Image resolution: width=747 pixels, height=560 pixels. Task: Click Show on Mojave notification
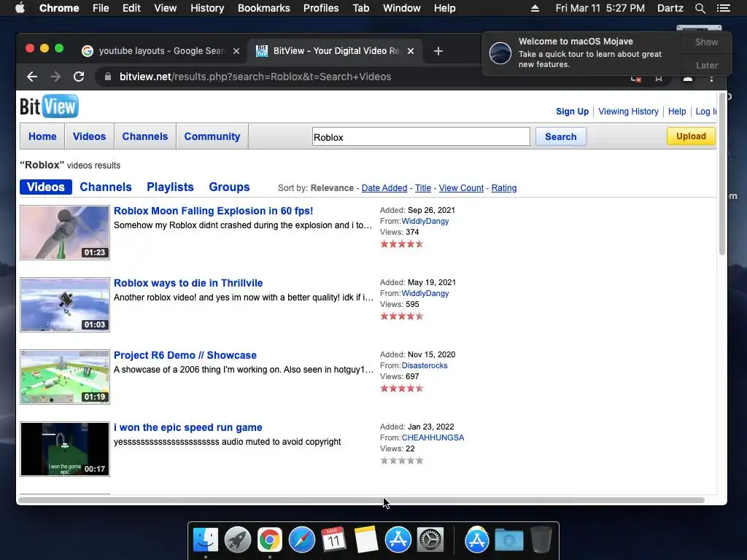coord(706,42)
